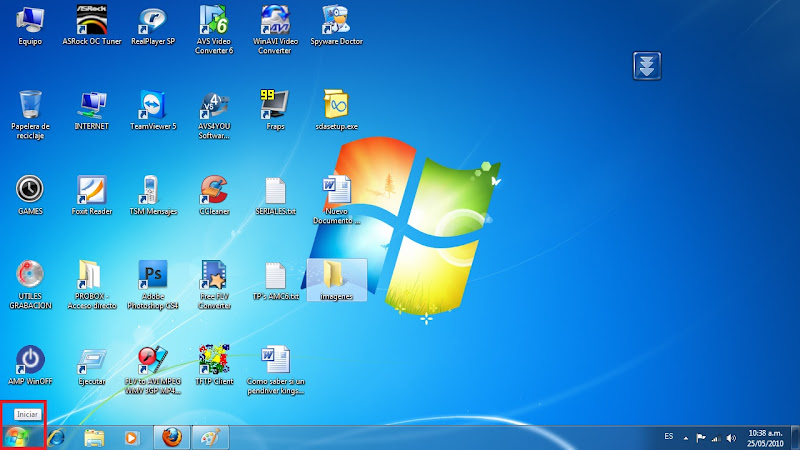The image size is (800, 450).
Task: Select the Papelera de reciclaje icon
Action: [30, 115]
